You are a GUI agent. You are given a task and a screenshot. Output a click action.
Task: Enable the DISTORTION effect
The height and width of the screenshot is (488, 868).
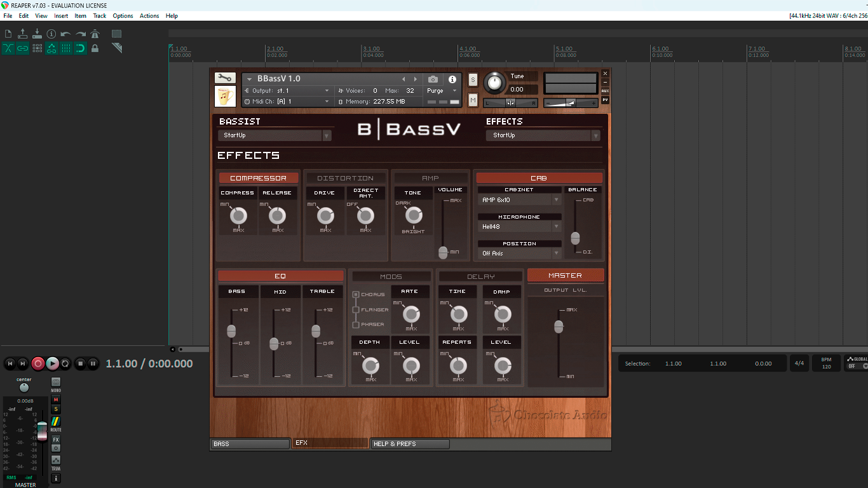click(x=345, y=178)
